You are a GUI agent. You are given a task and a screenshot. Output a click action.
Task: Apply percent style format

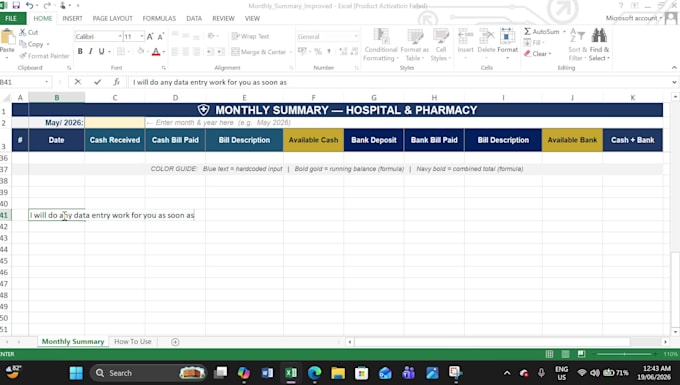(318, 52)
